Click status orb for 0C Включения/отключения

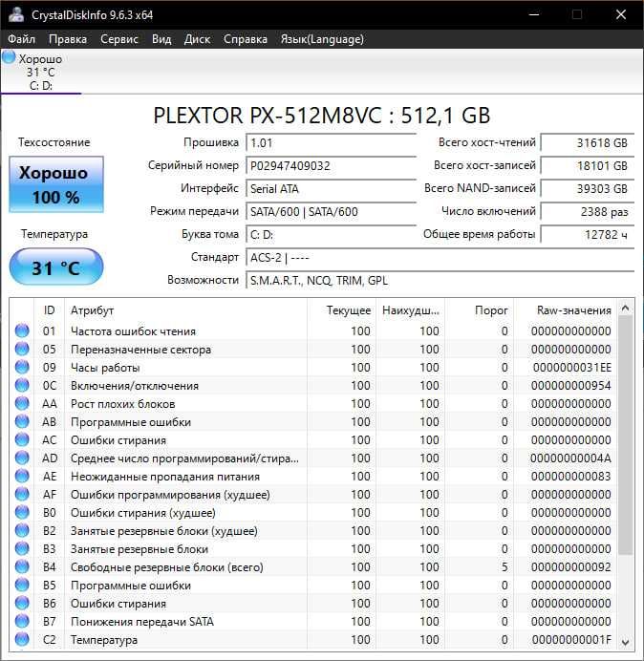tap(22, 385)
